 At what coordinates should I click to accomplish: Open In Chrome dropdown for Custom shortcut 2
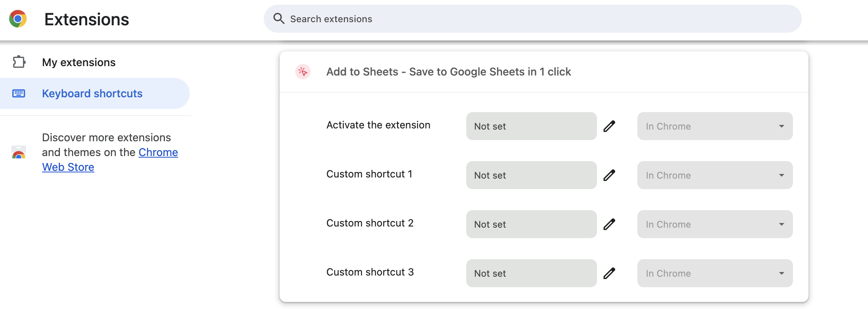coord(714,224)
